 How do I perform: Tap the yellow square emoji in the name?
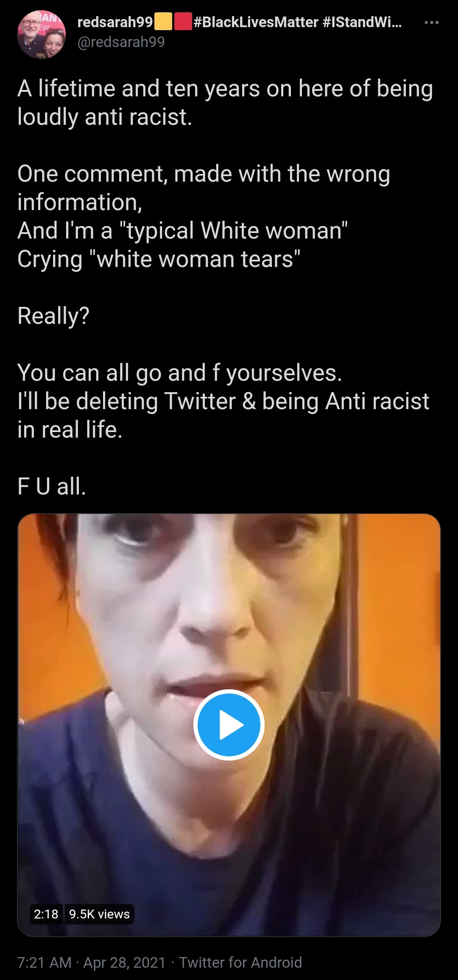click(x=163, y=22)
